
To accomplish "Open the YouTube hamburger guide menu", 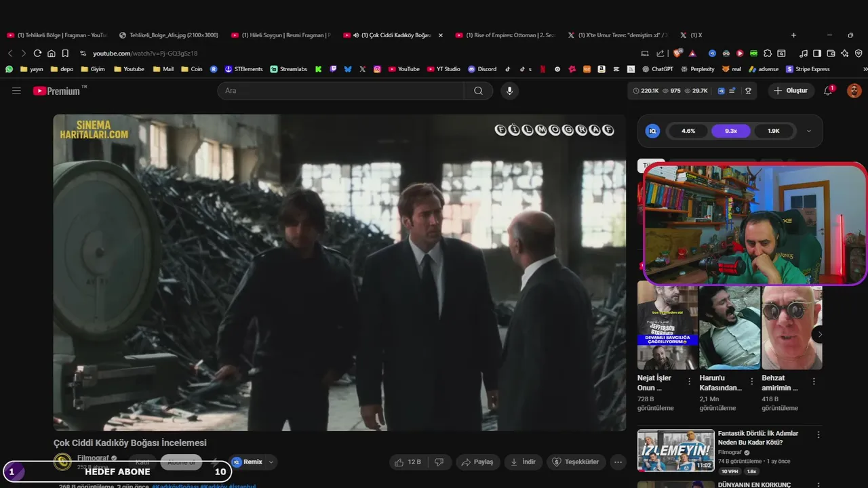I will point(16,91).
